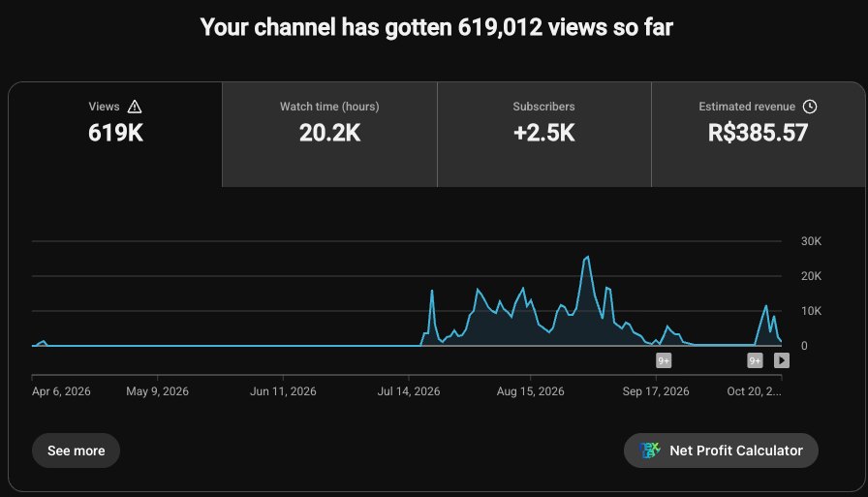Show the Estimated revenue tab
This screenshot has width=868, height=497.
point(759,135)
